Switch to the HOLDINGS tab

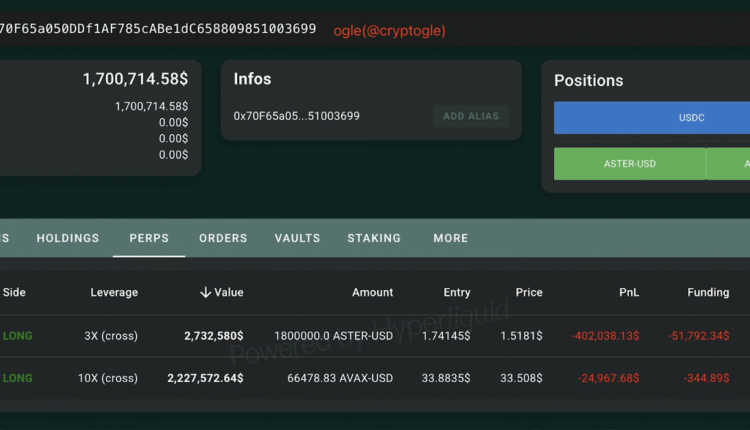68,238
